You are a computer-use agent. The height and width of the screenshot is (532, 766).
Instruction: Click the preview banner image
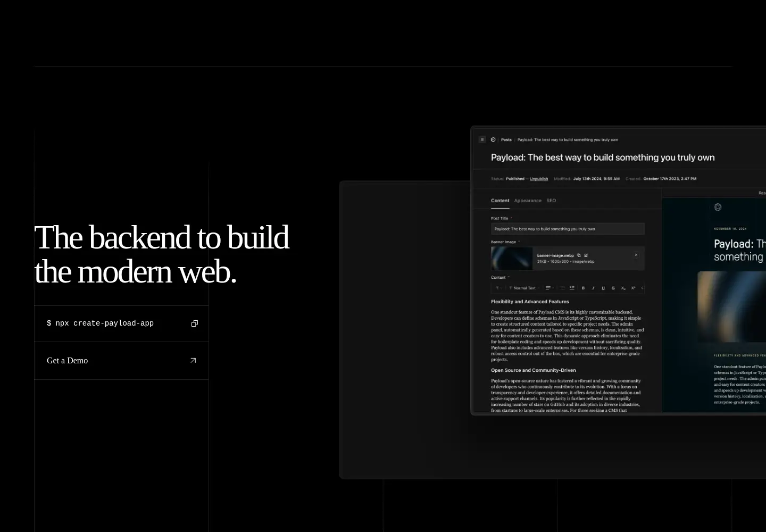click(732, 306)
